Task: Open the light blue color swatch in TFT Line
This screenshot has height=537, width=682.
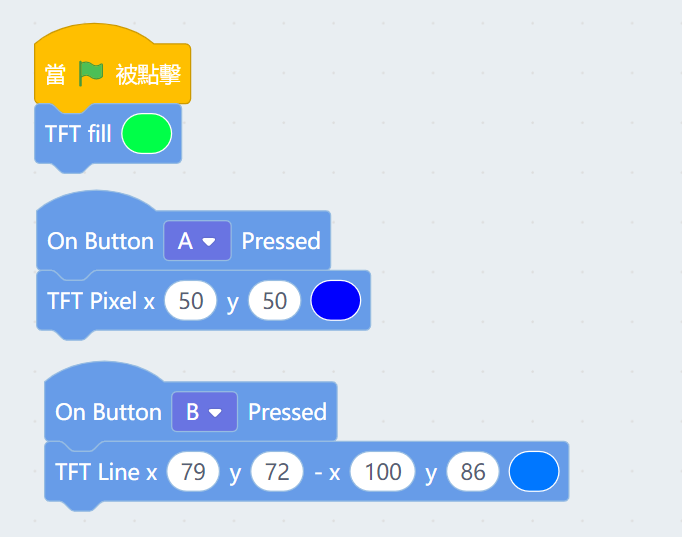Action: point(534,472)
